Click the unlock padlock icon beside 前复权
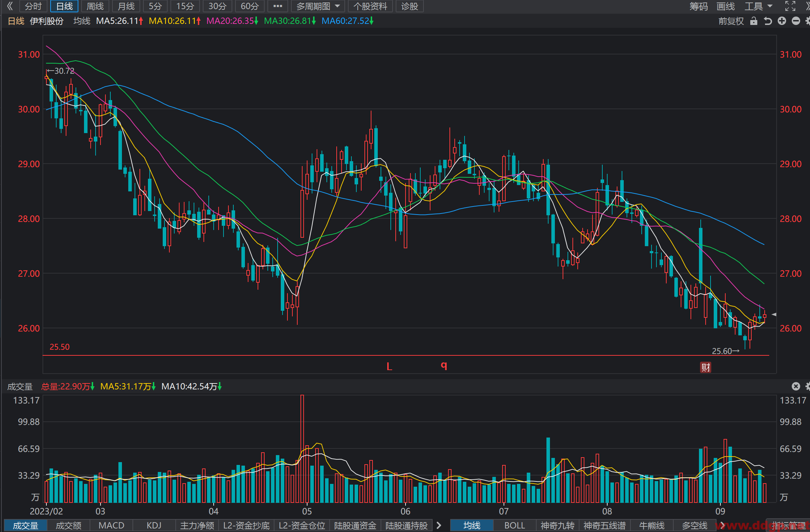Image resolution: width=810 pixels, height=532 pixels. coord(753,21)
